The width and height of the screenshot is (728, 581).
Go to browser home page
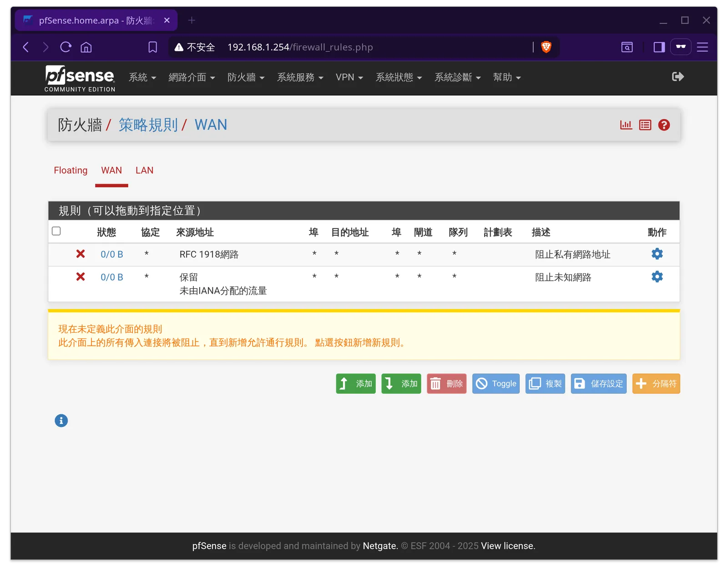[x=86, y=47]
